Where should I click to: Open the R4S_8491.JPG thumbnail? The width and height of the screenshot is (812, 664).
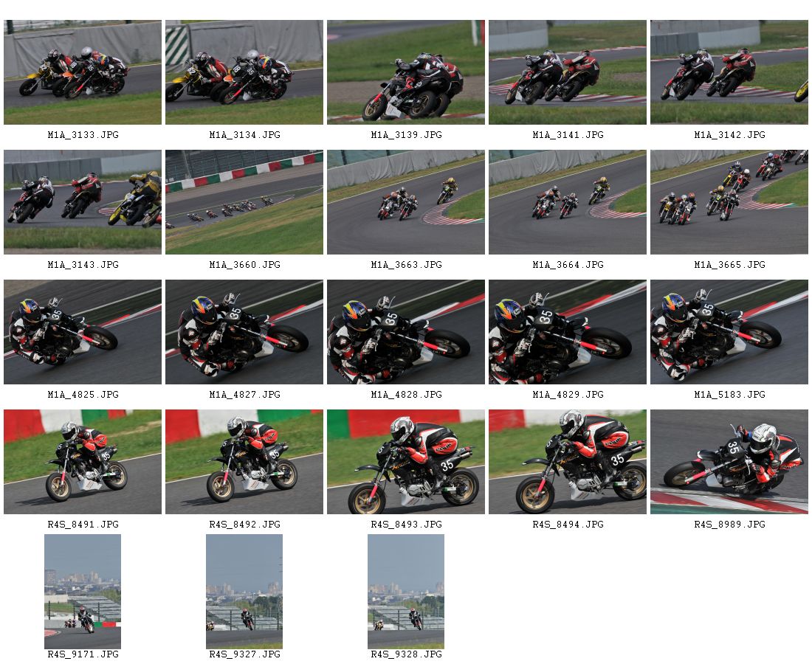[x=83, y=462]
